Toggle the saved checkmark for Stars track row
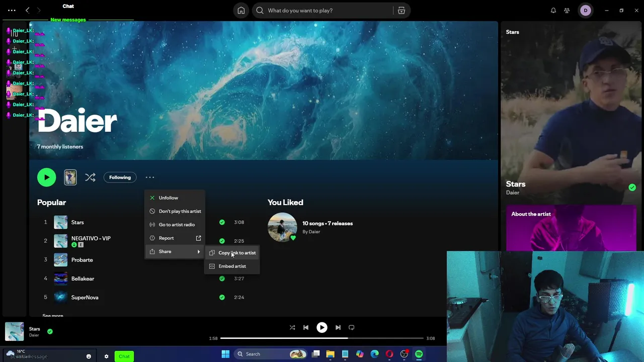This screenshot has width=644, height=362. [x=222, y=222]
